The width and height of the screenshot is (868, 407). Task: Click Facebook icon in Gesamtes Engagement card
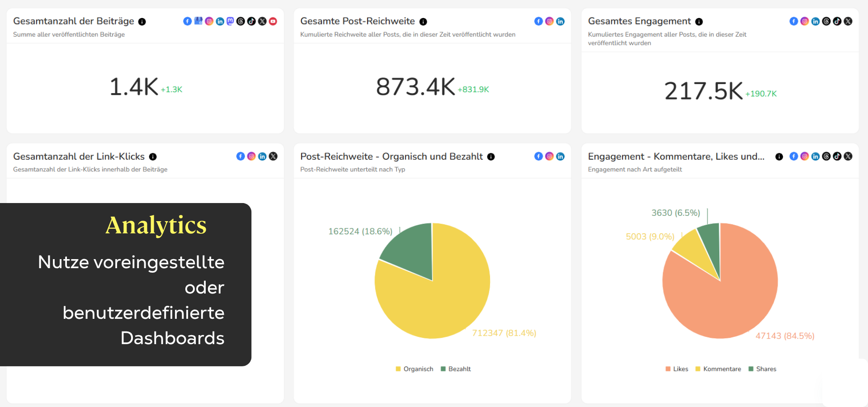click(794, 21)
